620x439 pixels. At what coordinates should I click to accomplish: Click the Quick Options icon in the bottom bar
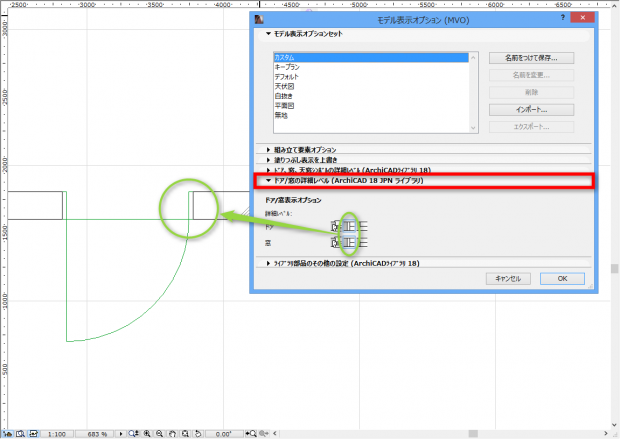[8, 434]
